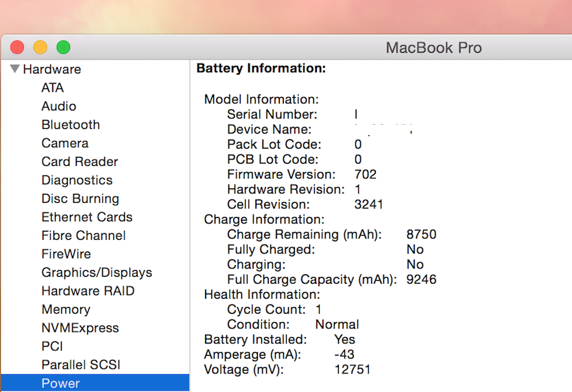This screenshot has height=392, width=572.
Task: Zoom window with green button
Action: [64, 47]
